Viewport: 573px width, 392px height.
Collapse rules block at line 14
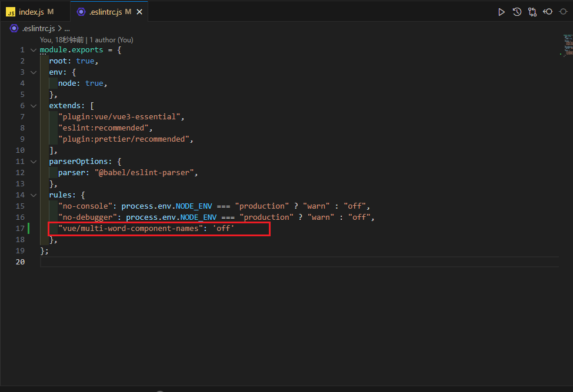click(34, 195)
